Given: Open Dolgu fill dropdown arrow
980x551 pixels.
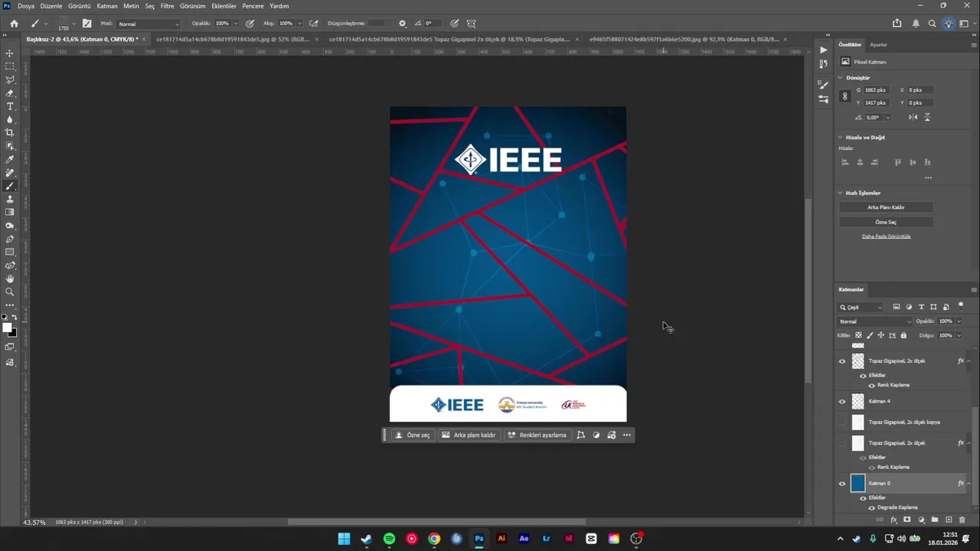Looking at the screenshot, I should (959, 335).
